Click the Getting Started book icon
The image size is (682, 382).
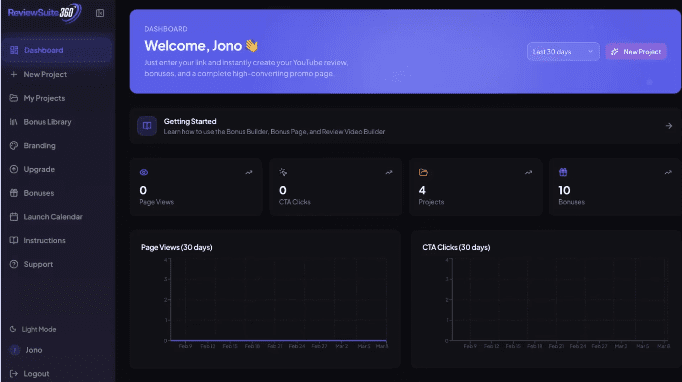click(147, 126)
